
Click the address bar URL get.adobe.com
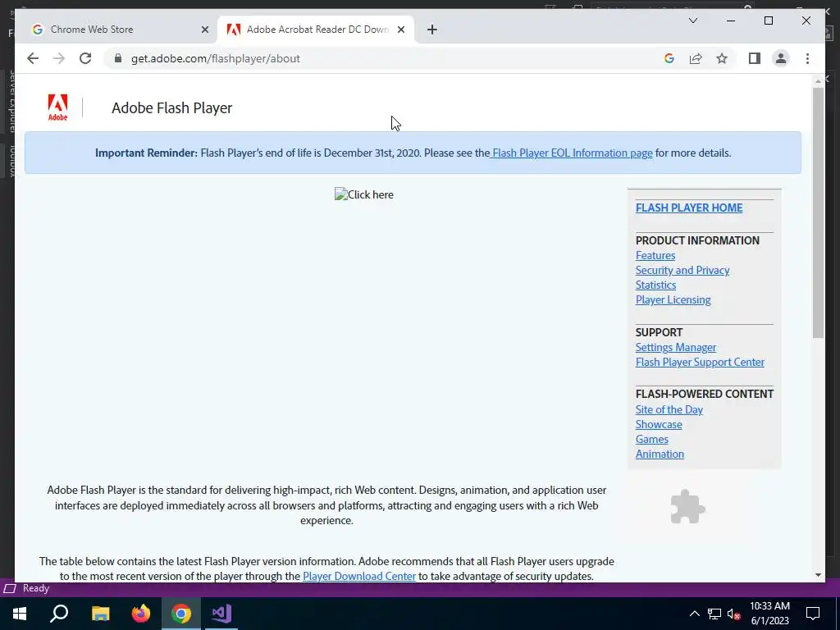click(x=216, y=58)
